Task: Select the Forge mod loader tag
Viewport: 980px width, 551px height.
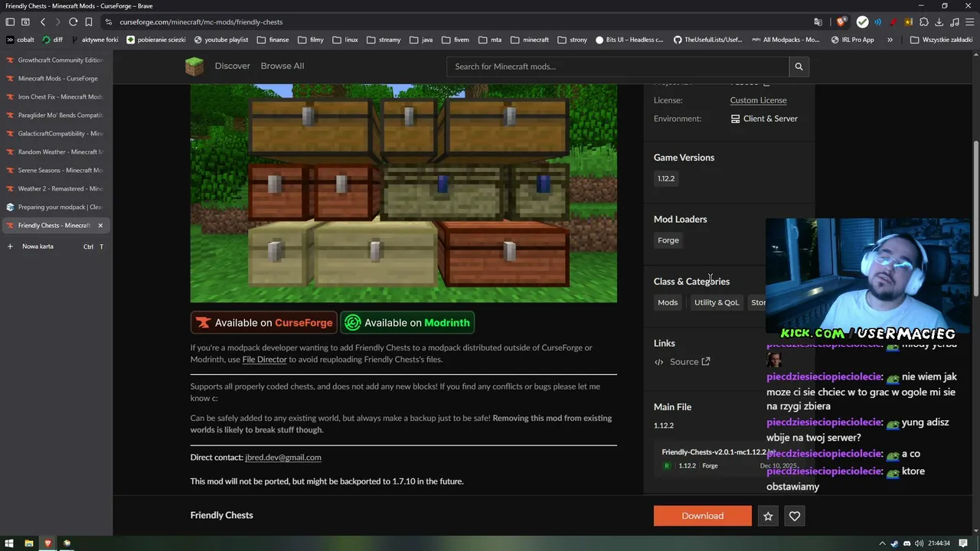Action: [668, 240]
